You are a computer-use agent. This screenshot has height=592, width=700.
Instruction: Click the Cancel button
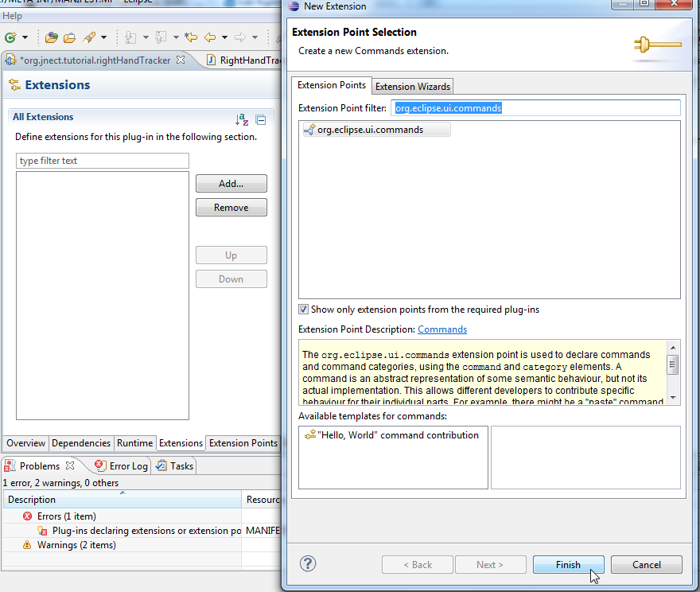647,565
